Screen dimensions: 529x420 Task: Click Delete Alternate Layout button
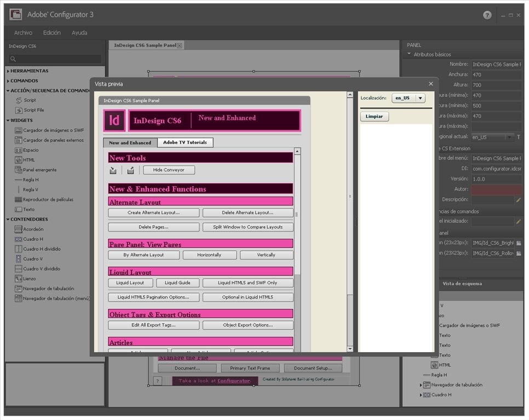[x=248, y=213]
